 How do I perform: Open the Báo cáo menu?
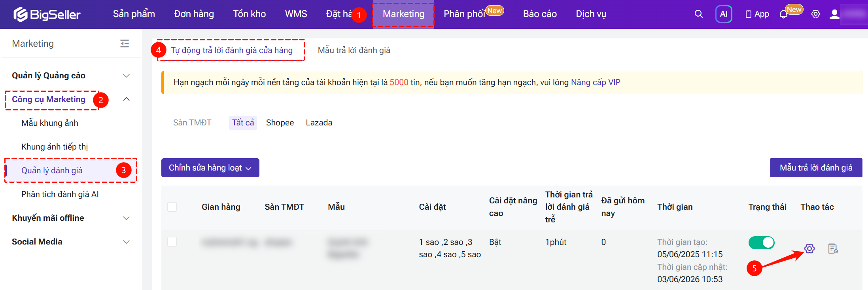coord(540,14)
